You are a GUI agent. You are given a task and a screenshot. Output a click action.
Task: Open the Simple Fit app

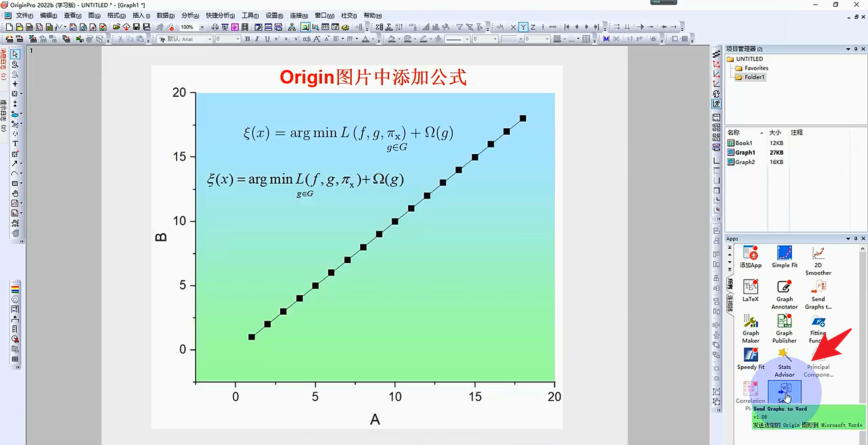point(784,257)
